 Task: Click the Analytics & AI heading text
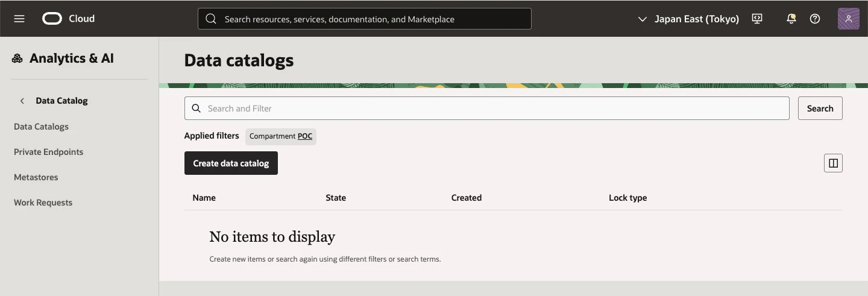pyautogui.click(x=72, y=58)
